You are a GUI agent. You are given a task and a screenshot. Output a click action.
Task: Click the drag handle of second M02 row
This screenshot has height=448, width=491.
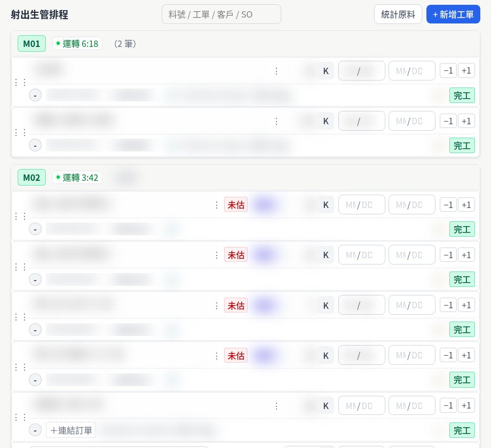point(20,267)
